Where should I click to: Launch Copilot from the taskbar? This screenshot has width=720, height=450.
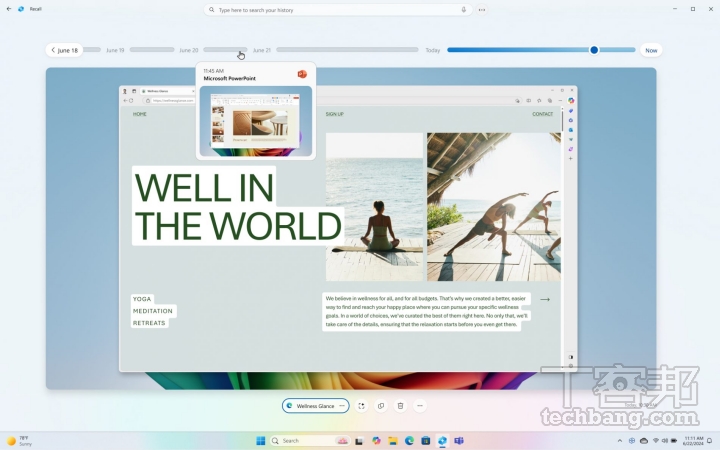(x=376, y=441)
